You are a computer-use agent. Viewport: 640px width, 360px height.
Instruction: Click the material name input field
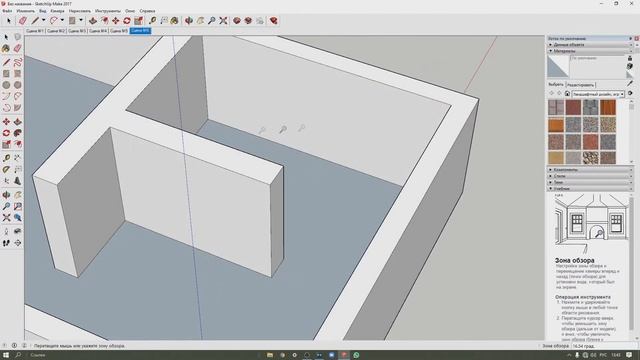click(598, 58)
